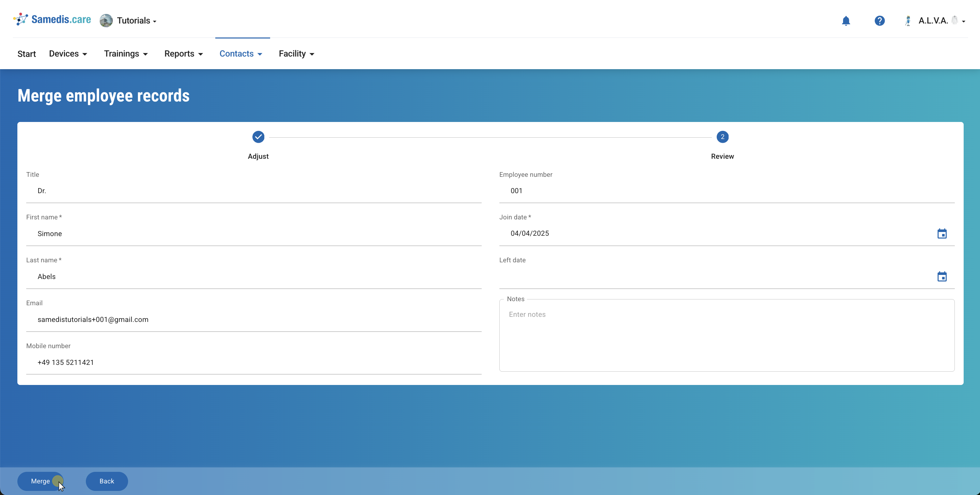Click the A.L.V.A. user avatar icon
This screenshot has height=495, width=980.
click(908, 20)
